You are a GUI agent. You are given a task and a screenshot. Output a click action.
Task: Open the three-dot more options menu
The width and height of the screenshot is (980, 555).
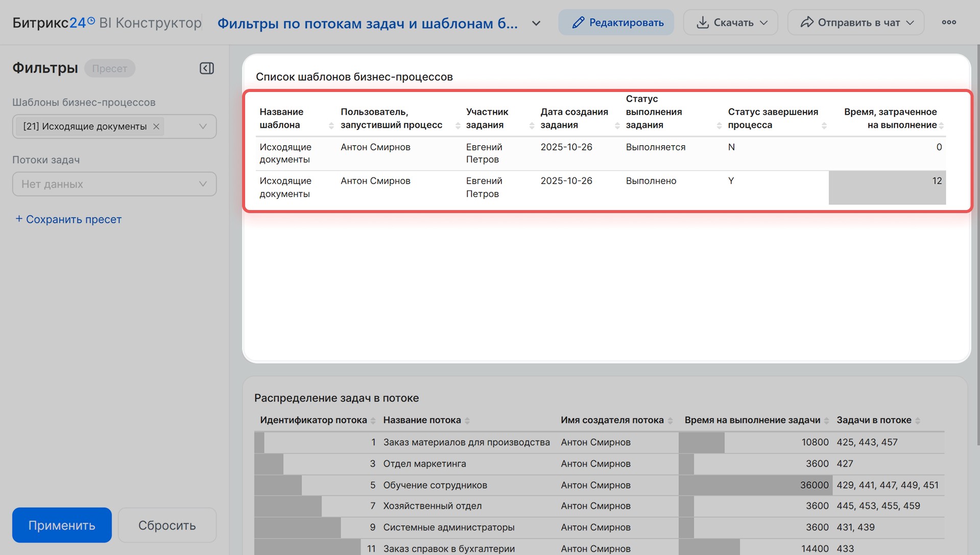948,22
